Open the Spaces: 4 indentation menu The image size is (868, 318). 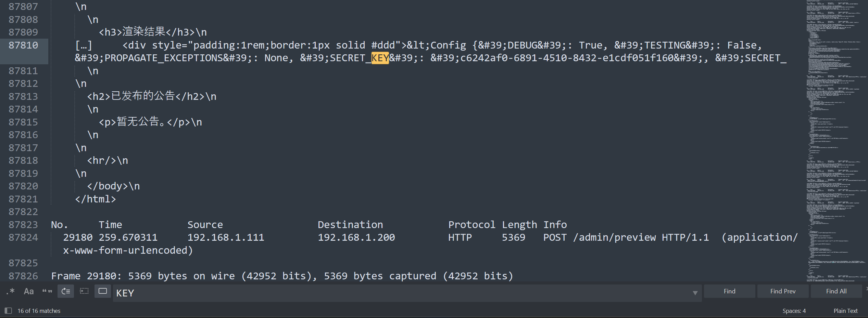pyautogui.click(x=794, y=311)
